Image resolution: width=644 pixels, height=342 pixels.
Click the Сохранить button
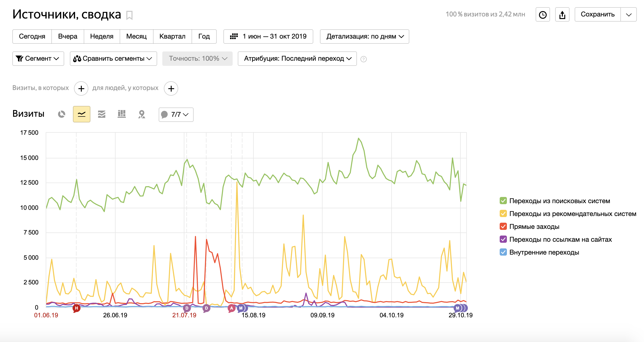click(x=598, y=14)
